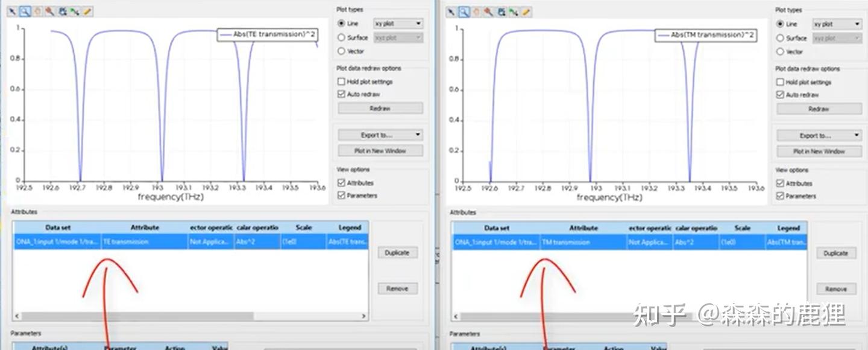Select the yellow ruler tool in left toolbar
This screenshot has height=350, width=868.
click(87, 11)
